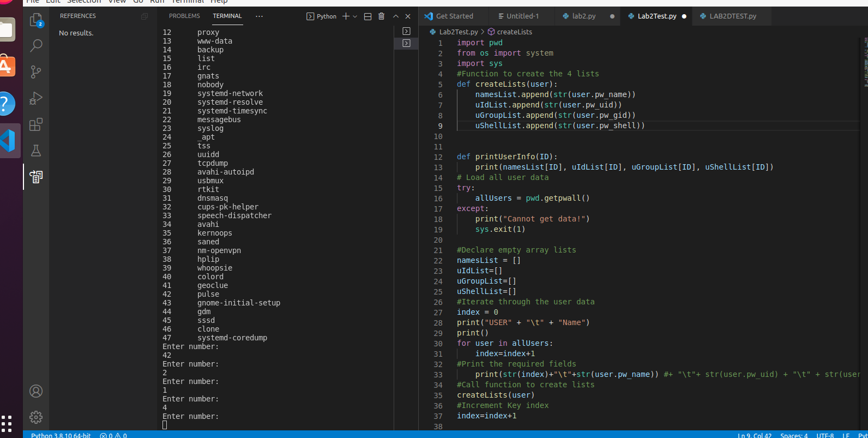Open the Manage gear menu
Viewport: 868px width, 438px height.
36,417
